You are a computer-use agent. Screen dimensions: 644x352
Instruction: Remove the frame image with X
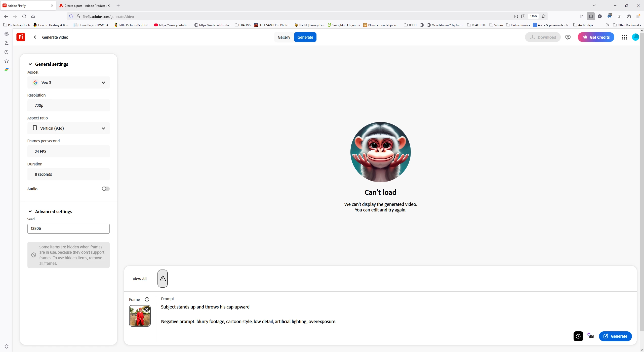pos(147,309)
